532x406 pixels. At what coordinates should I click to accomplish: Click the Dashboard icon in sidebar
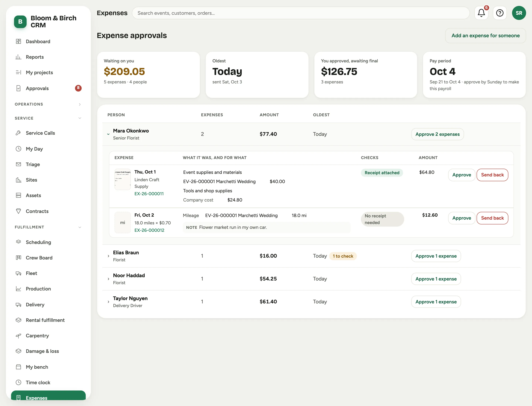point(18,41)
